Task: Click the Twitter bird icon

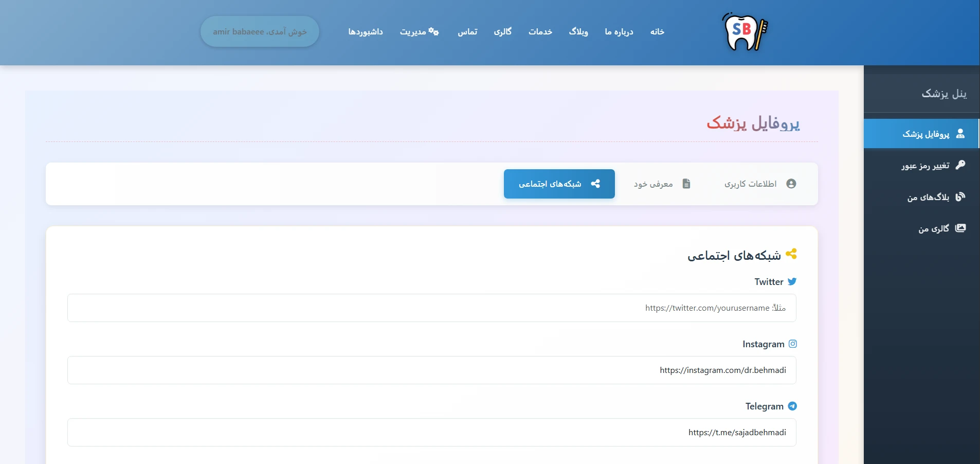Action: pyautogui.click(x=792, y=281)
